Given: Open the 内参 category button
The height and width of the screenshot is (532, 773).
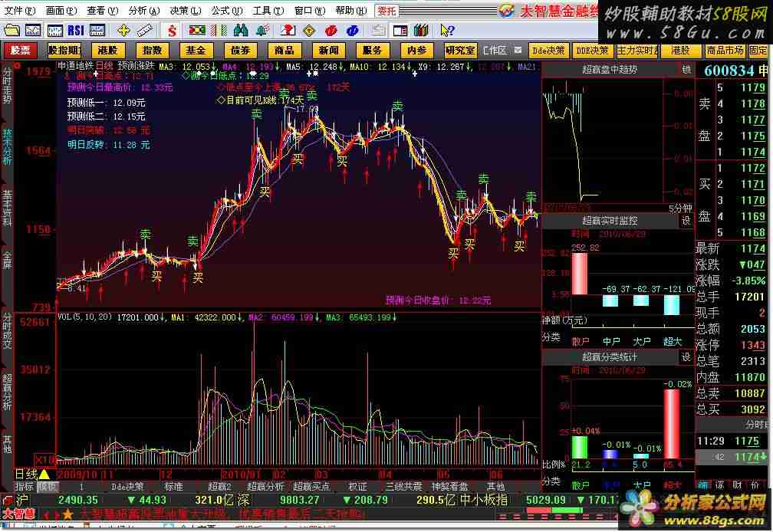Looking at the screenshot, I should coord(416,51).
